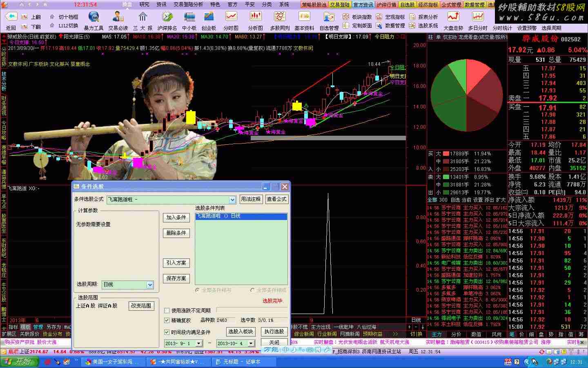Click the 执行选股 button
The image size is (588, 368).
click(274, 332)
